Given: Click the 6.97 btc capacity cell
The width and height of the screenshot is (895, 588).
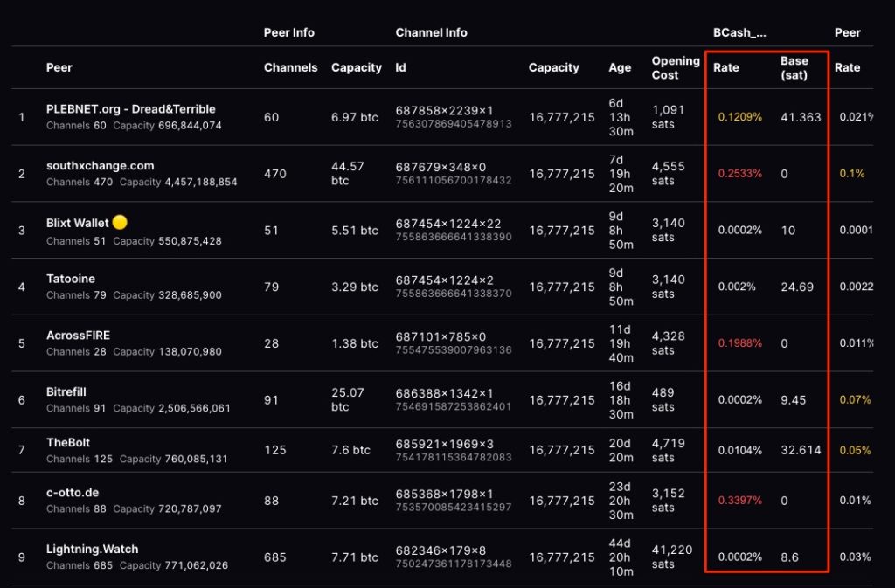Looking at the screenshot, I should pyautogui.click(x=355, y=117).
